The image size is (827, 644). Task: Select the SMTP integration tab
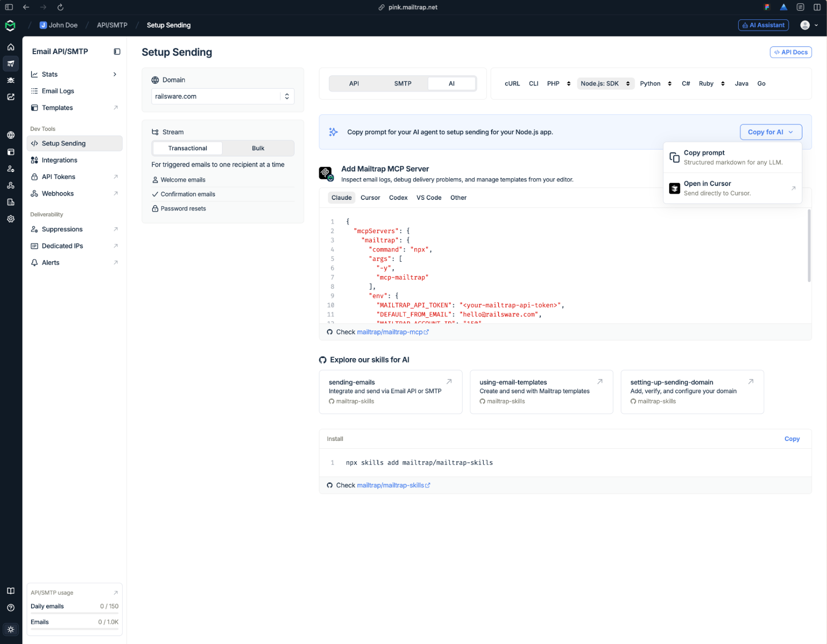pyautogui.click(x=402, y=83)
